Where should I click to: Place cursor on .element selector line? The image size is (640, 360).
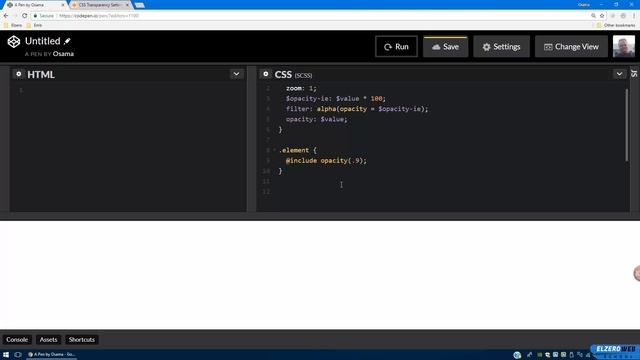[x=298, y=150]
